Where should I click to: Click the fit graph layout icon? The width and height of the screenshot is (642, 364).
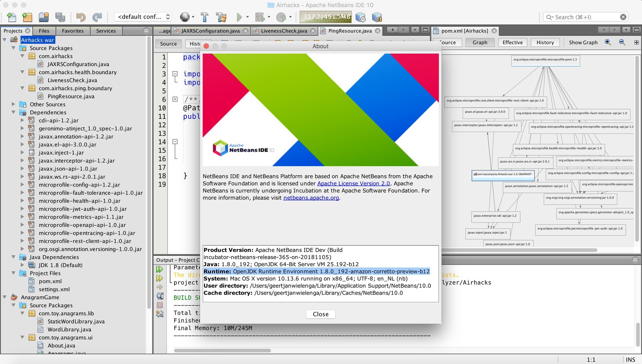tap(636, 42)
